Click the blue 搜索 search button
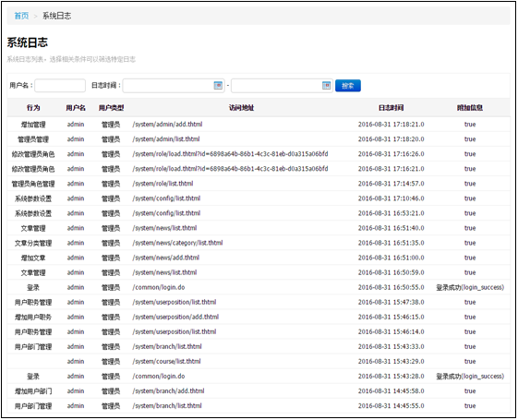The width and height of the screenshot is (518, 420). 348,86
